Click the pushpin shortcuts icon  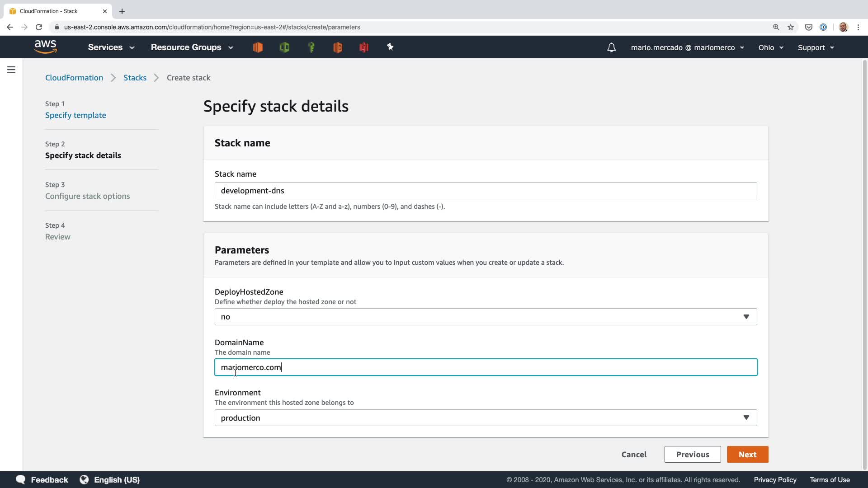[390, 47]
